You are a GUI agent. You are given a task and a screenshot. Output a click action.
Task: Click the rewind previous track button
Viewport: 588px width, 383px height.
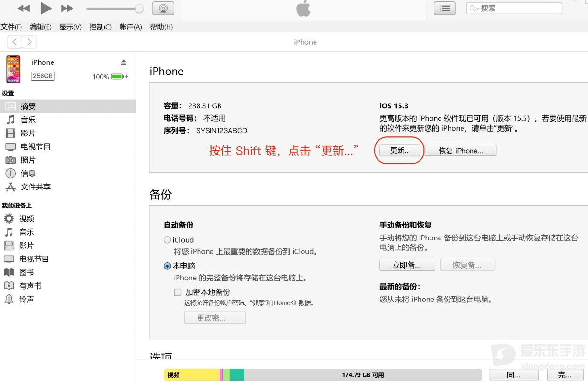tap(23, 8)
